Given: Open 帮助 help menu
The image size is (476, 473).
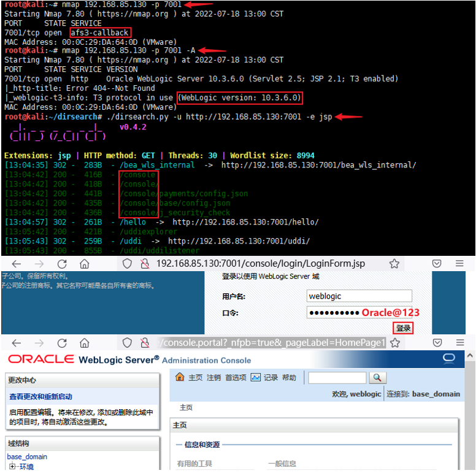Looking at the screenshot, I should point(289,378).
